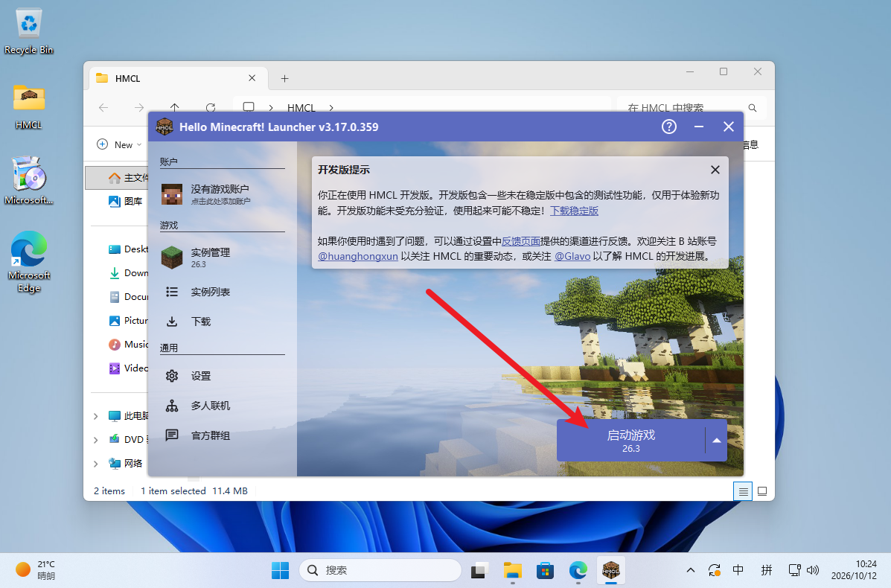
Task: Go to the 下载 download page
Action: (x=222, y=322)
